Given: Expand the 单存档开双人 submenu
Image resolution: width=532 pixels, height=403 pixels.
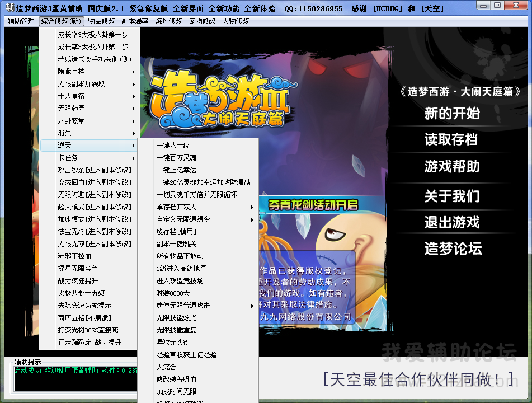Looking at the screenshot, I should (x=198, y=207).
